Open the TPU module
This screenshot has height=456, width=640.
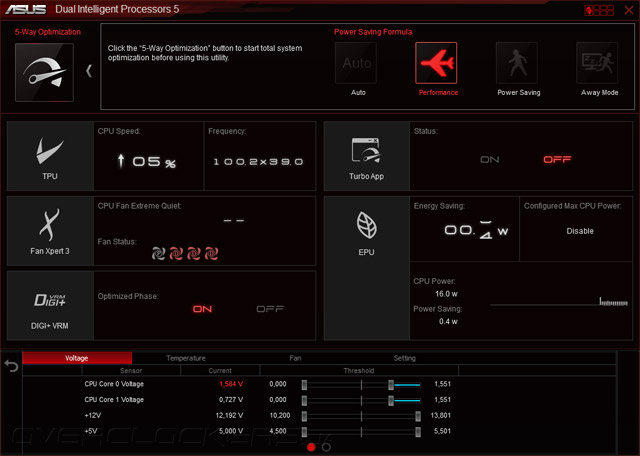tap(50, 156)
